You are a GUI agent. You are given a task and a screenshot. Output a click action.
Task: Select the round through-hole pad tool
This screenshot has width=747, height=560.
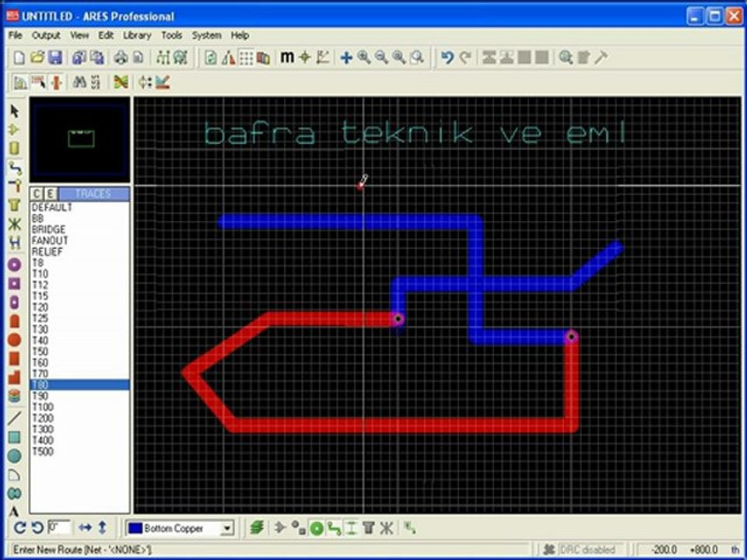pyautogui.click(x=14, y=264)
